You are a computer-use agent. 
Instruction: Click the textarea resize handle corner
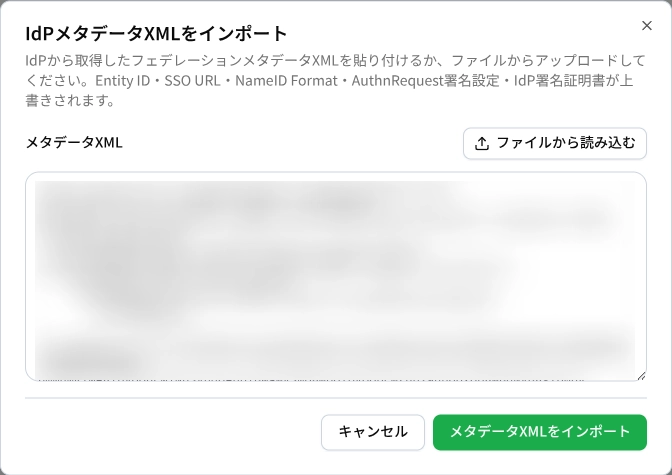641,376
